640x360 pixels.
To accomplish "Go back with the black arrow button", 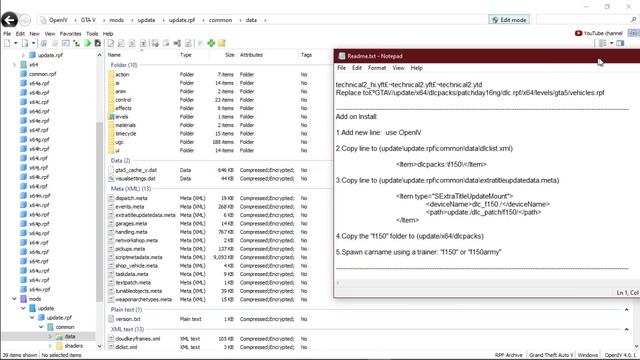I will [9, 20].
